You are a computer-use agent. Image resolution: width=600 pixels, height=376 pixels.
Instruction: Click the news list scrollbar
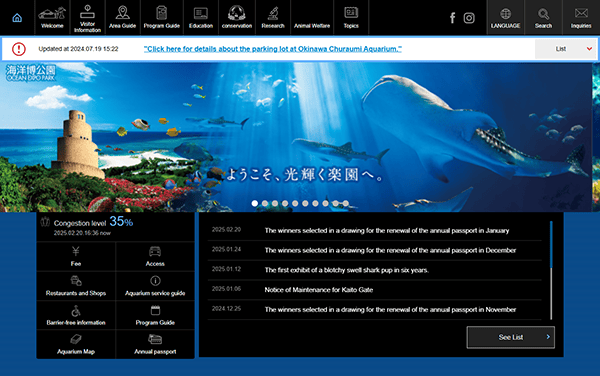pyautogui.click(x=551, y=270)
